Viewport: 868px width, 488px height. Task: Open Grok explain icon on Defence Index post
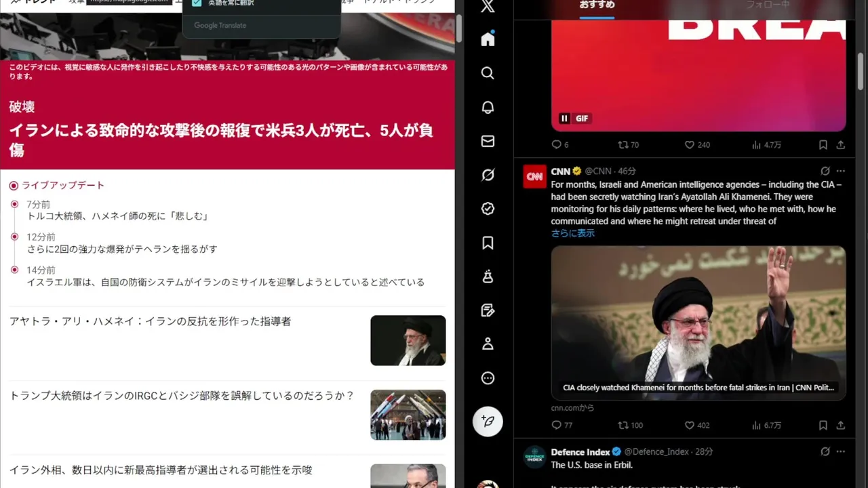[x=825, y=451]
